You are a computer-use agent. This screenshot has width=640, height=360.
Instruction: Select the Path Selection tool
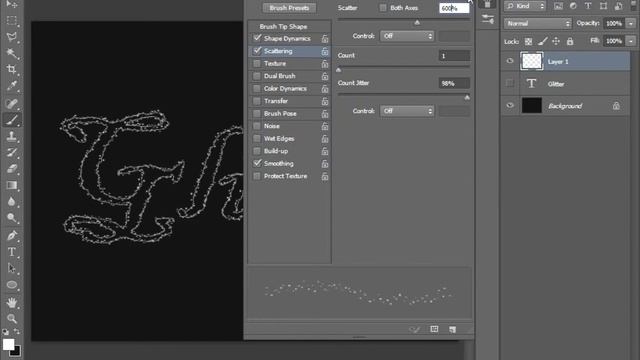point(12,268)
